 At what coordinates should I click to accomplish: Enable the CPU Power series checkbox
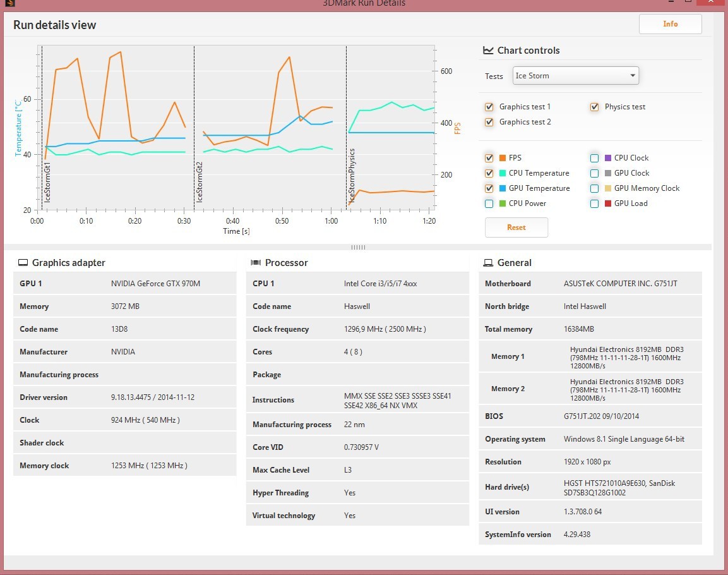click(489, 203)
